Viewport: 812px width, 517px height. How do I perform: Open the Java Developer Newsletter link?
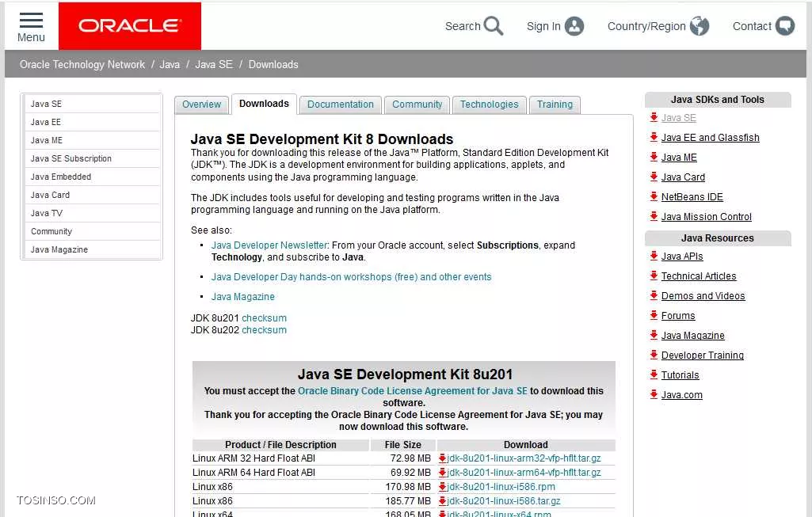pos(269,245)
